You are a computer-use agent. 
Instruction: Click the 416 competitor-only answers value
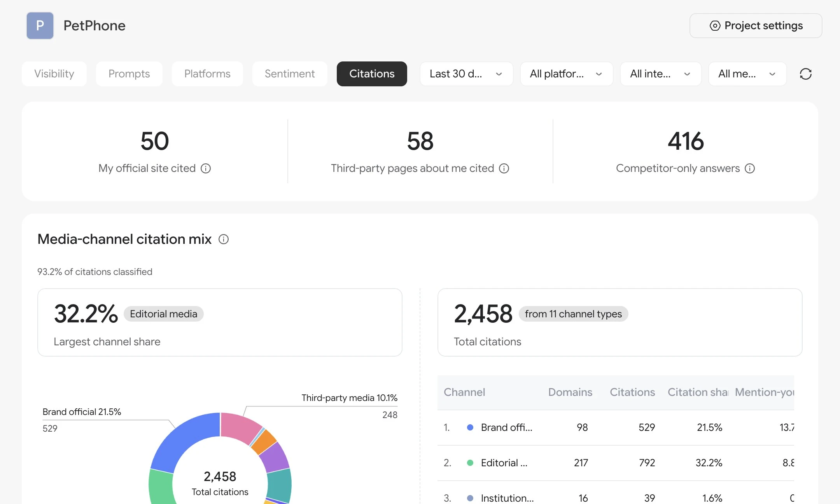[686, 141]
